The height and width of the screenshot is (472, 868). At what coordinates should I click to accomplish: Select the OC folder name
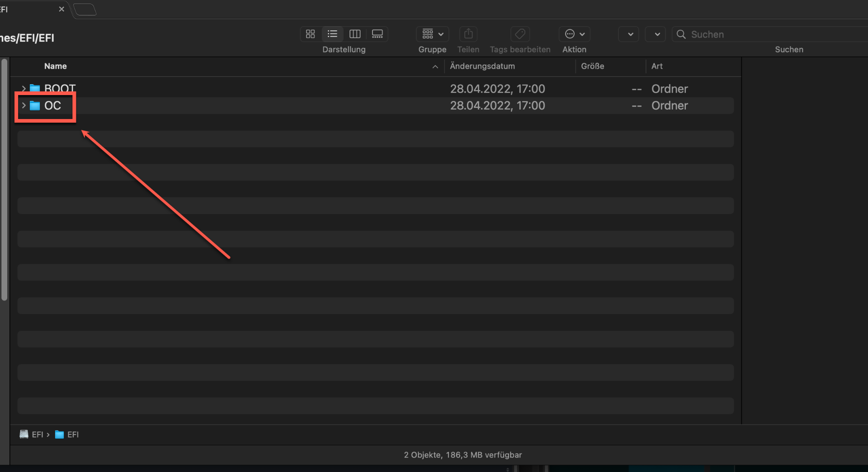click(x=52, y=105)
